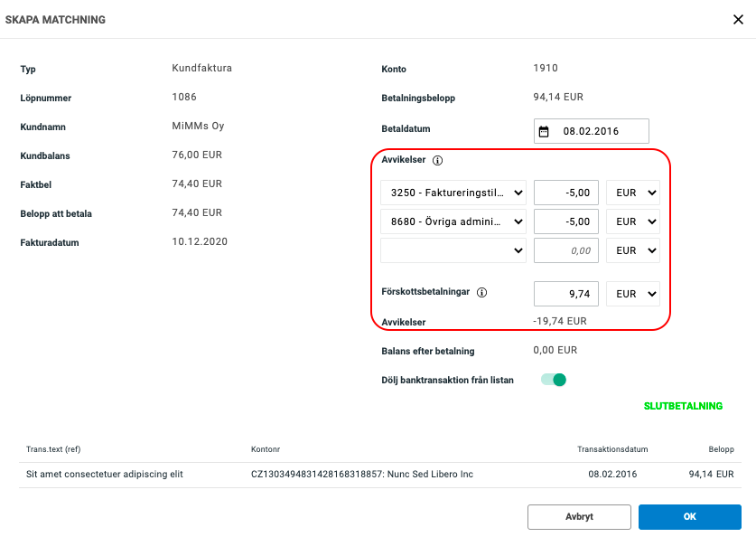Click info icon next to Förskottsbetalningar
The image size is (756, 537).
pos(481,293)
